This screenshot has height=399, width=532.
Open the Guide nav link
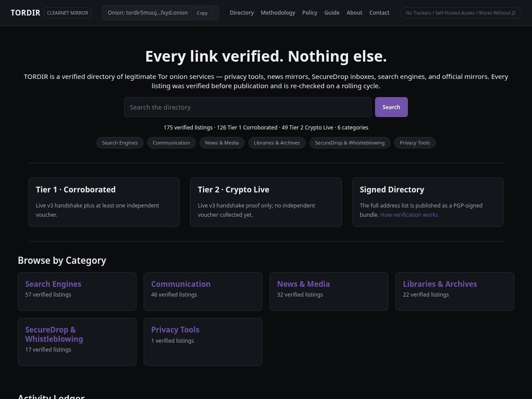pos(332,13)
